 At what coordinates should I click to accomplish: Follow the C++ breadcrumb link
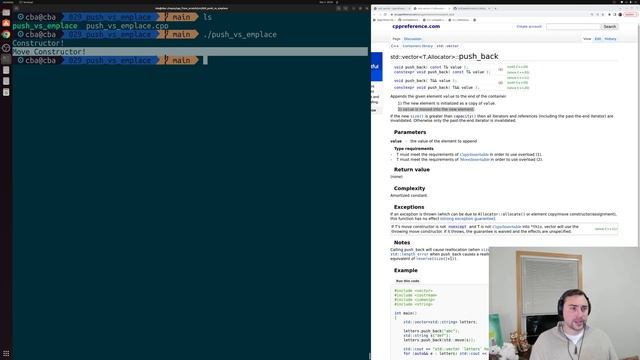[x=395, y=46]
